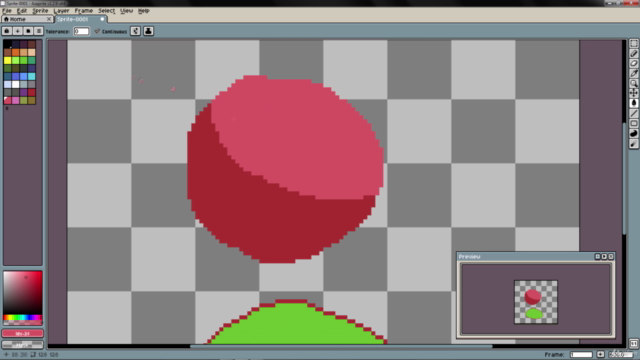Switch to the Home tab
The height and width of the screenshot is (360, 640).
(27, 19)
